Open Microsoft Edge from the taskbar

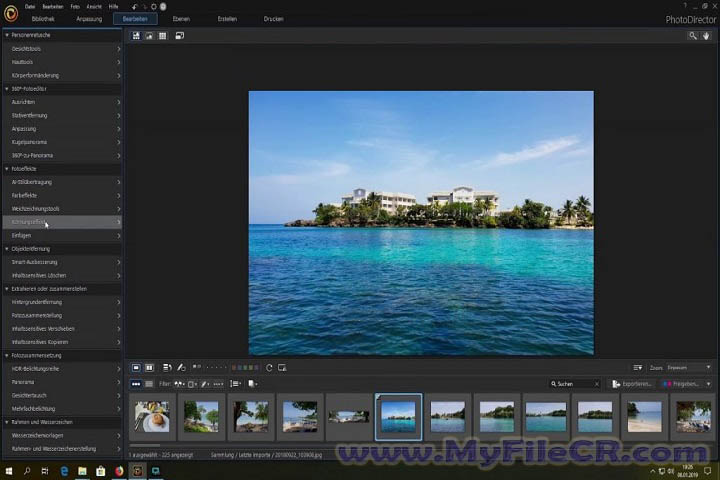[64, 471]
